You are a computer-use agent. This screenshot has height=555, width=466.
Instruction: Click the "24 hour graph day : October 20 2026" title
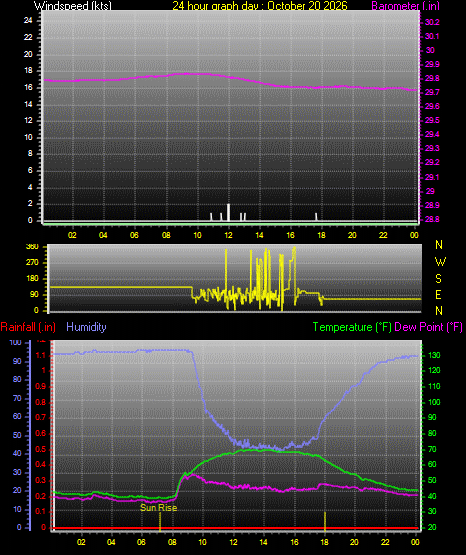click(x=260, y=6)
